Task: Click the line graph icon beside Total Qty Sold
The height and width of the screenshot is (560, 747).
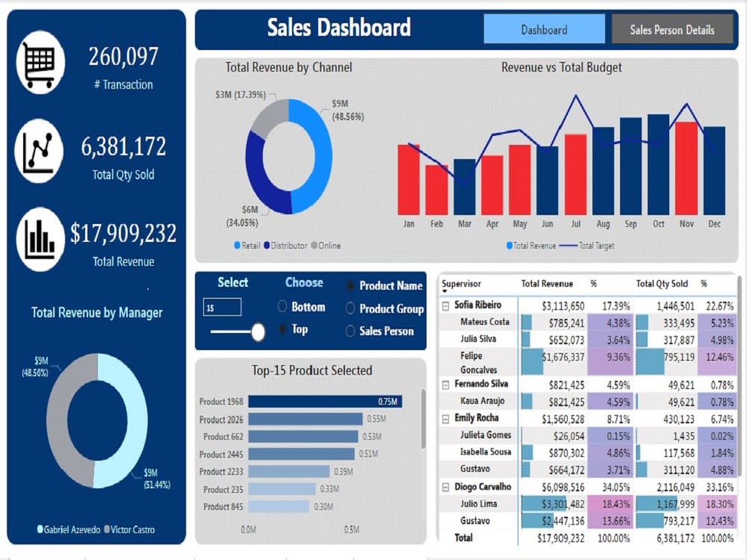Action: (x=39, y=149)
